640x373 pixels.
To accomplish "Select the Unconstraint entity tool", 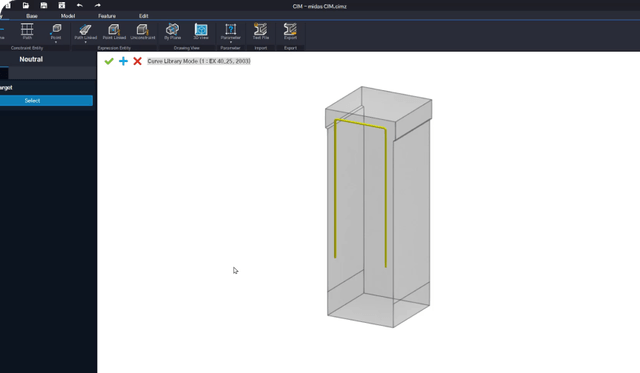I will 142,31.
